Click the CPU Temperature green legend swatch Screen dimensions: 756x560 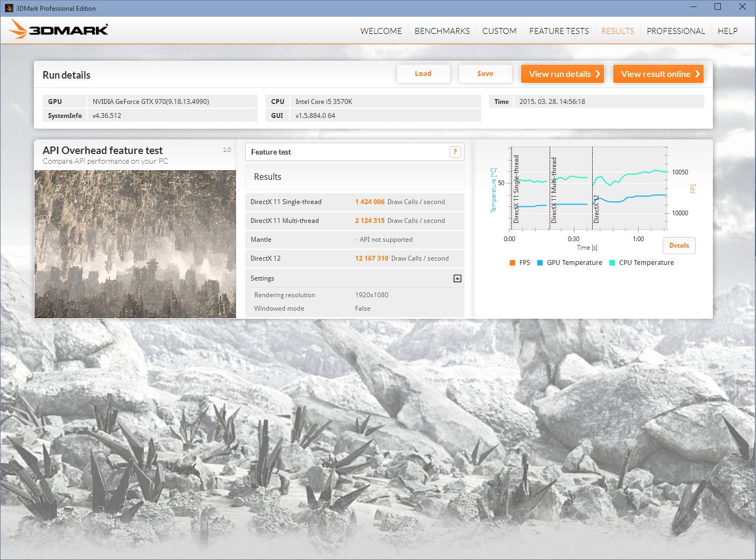tap(612, 263)
